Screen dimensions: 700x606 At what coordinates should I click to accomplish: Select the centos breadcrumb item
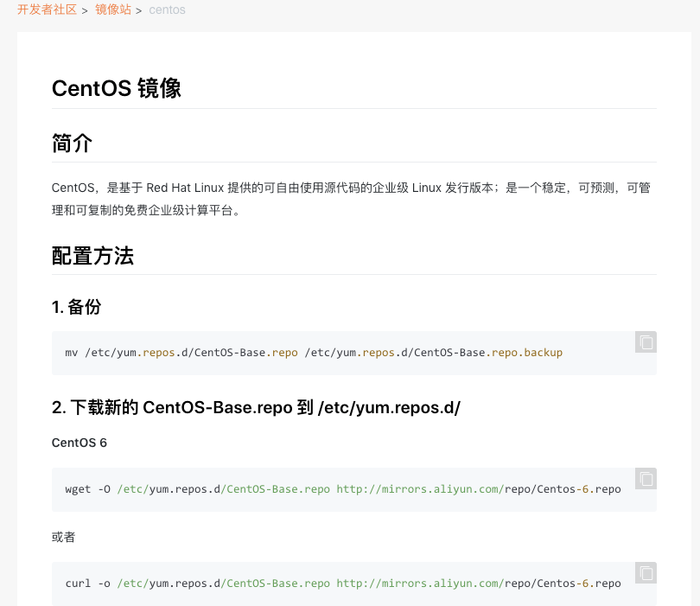(x=166, y=10)
